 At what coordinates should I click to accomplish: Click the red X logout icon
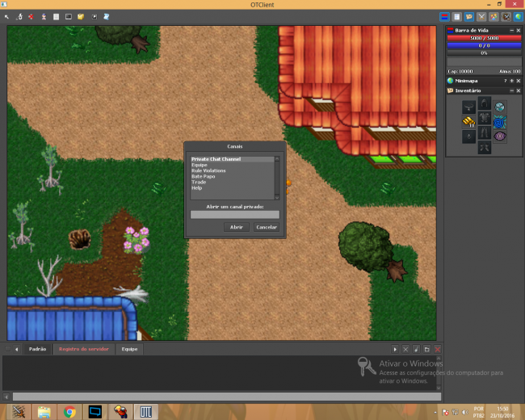[31, 17]
